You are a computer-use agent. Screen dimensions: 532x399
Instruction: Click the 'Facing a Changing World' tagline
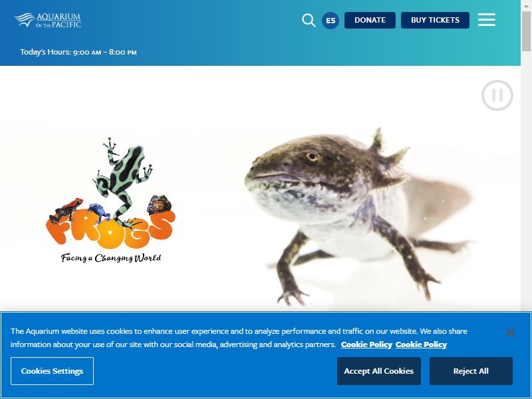point(111,258)
